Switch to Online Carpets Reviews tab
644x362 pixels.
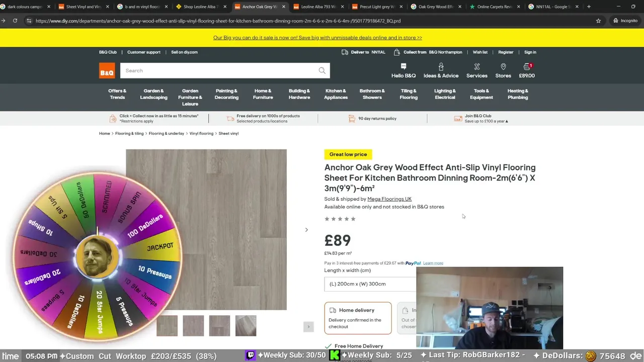pos(494,7)
